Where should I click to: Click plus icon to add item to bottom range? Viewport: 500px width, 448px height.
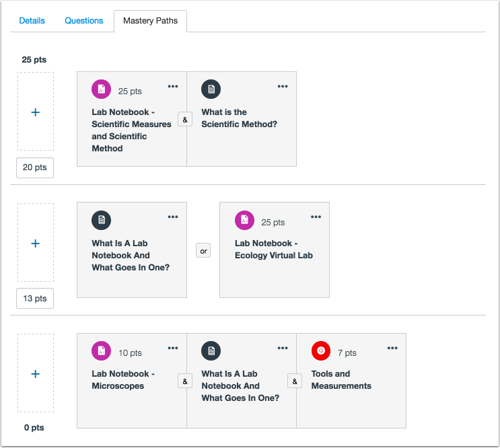tap(36, 374)
